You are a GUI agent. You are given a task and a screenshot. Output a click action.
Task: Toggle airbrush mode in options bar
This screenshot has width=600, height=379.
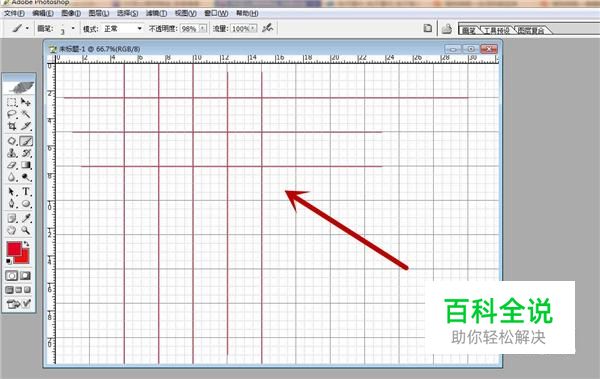[267, 28]
